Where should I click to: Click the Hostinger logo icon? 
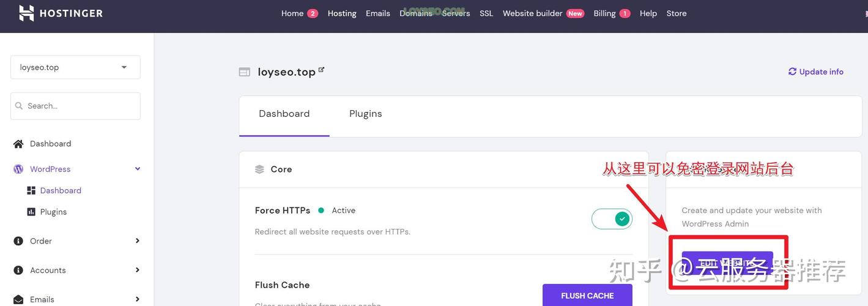click(x=26, y=13)
